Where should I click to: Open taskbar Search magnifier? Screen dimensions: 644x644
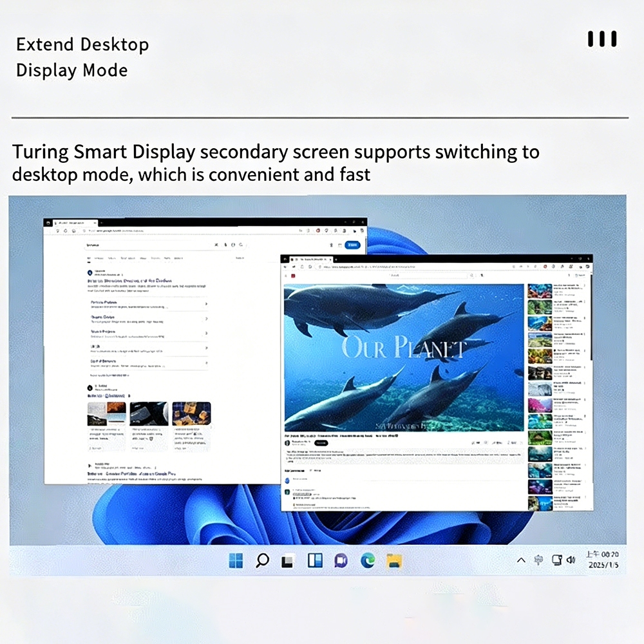pyautogui.click(x=263, y=561)
